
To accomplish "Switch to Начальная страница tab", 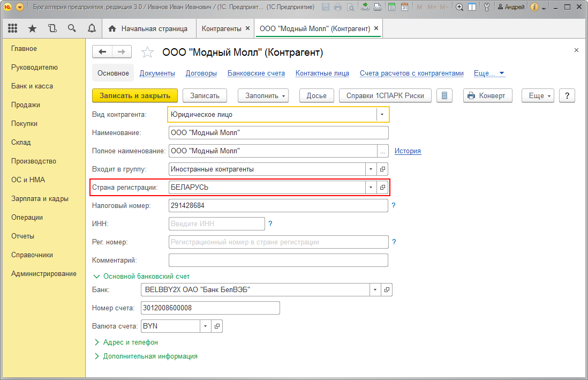I will 148,28.
